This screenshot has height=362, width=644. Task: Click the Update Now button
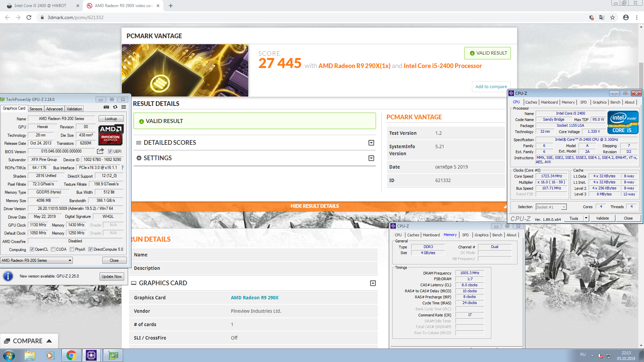[112, 277]
